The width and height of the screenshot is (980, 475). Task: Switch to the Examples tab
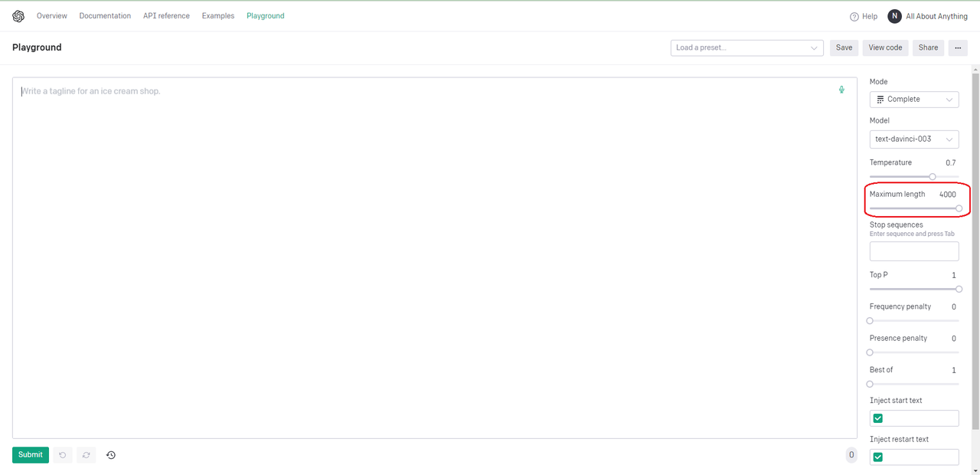click(x=218, y=16)
